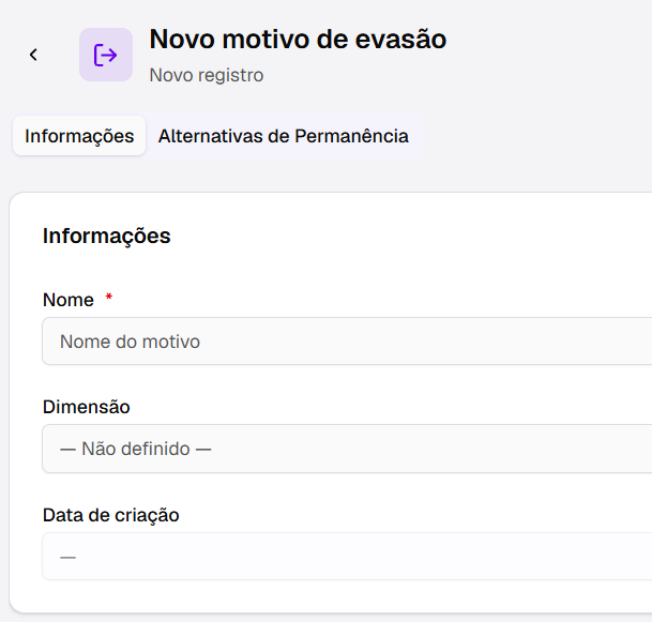Open the Alternativas de Permanência tab
Screen dimensions: 652x622
click(x=283, y=136)
